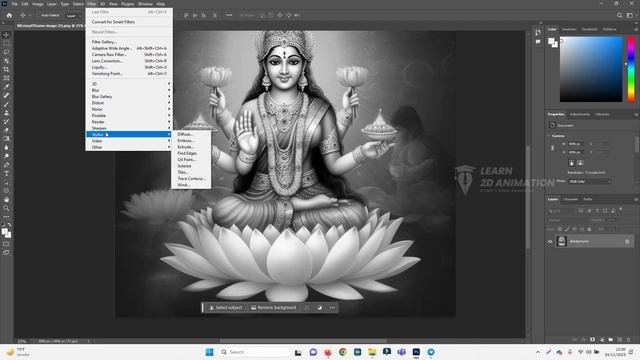Select the Lasso tool
The height and width of the screenshot is (360, 640).
(x=6, y=52)
